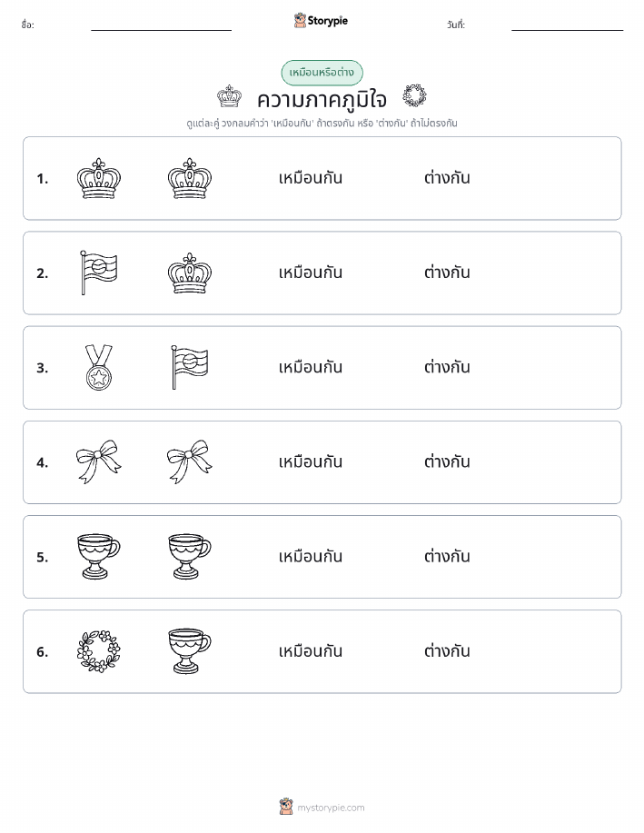Image resolution: width=644 pixels, height=833 pixels.
Task: Click the first crown in row 1
Action: 99,178
